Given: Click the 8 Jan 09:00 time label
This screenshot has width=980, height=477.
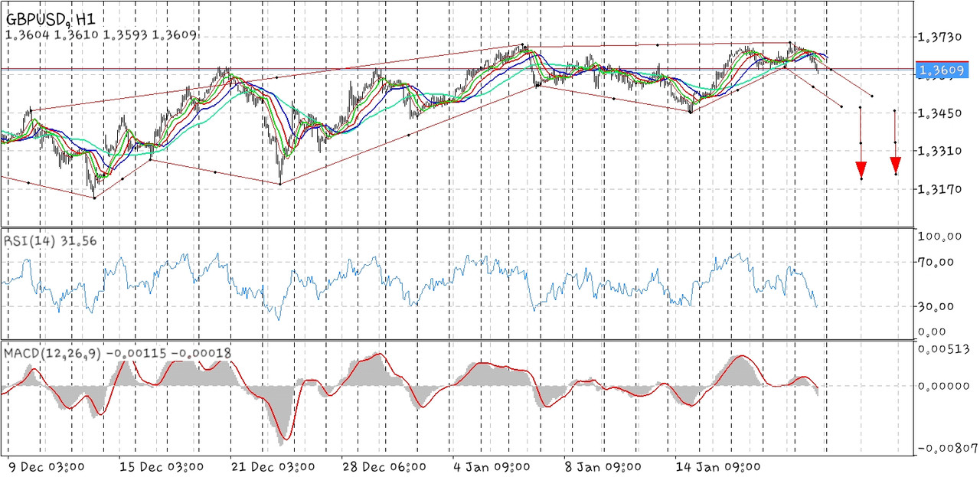Looking at the screenshot, I should pos(604,467).
